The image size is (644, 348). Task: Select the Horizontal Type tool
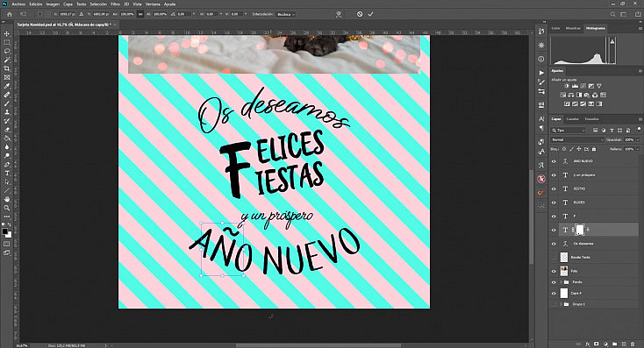point(7,173)
